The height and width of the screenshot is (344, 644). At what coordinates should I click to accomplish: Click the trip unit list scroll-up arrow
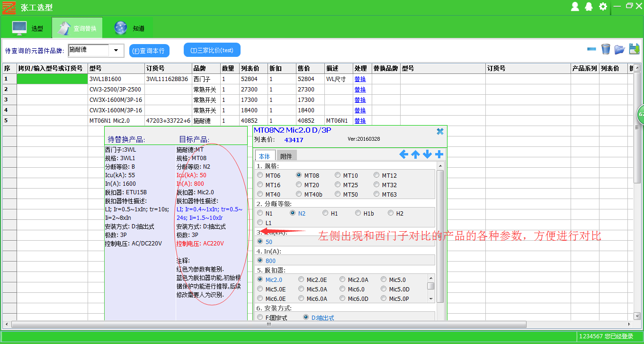tap(431, 279)
